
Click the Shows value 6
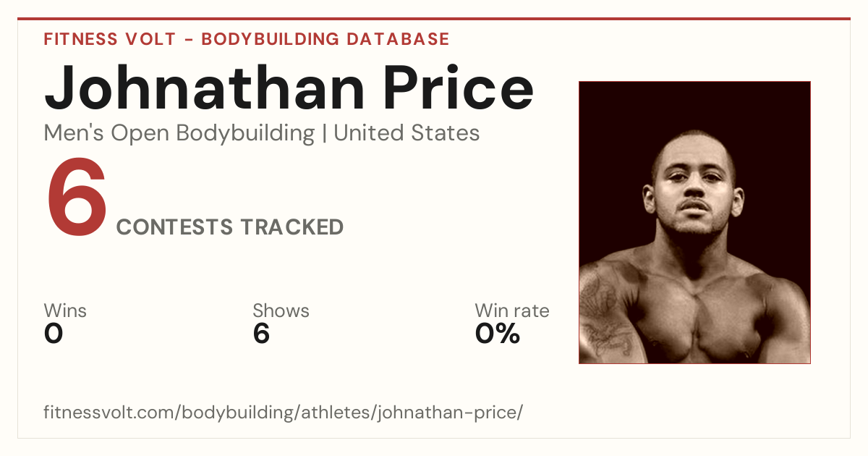(261, 334)
